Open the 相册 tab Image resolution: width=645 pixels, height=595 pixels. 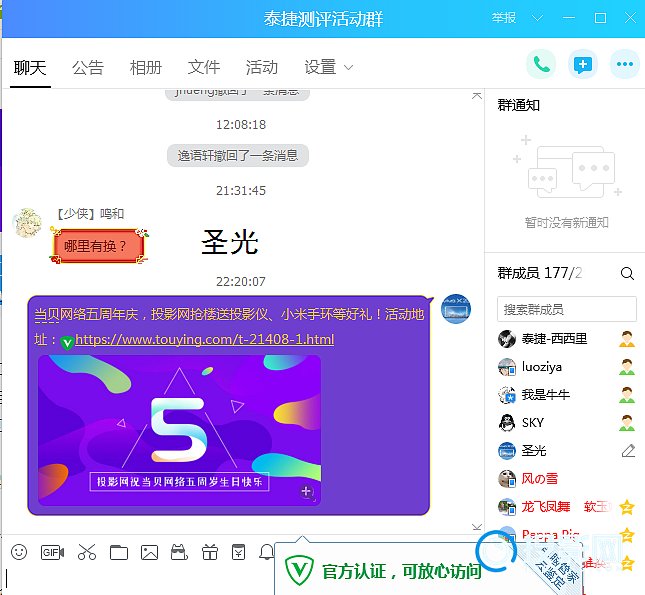click(x=146, y=67)
